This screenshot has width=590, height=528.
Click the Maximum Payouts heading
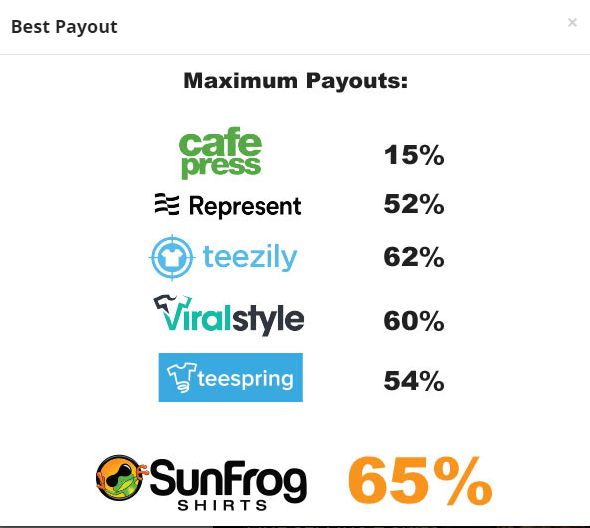pos(296,81)
